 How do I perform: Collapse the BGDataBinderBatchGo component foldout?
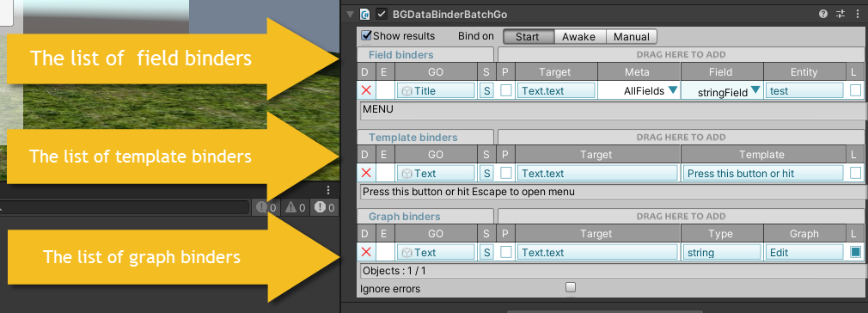[350, 15]
